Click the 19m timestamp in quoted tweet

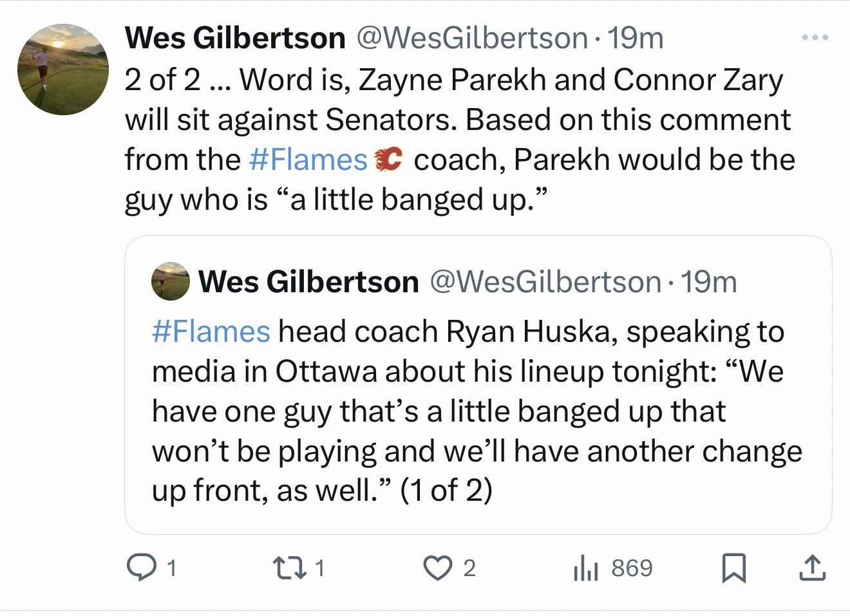[x=709, y=282]
